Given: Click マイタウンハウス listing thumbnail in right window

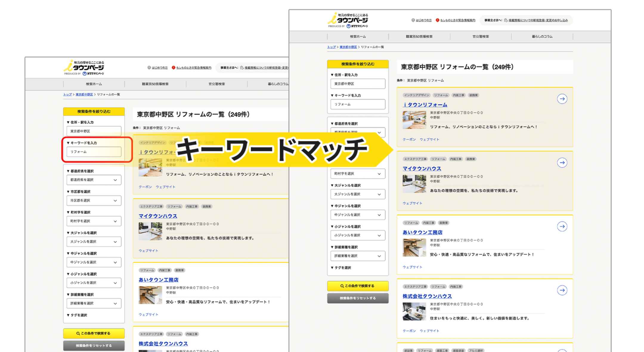Looking at the screenshot, I should pos(414,184).
